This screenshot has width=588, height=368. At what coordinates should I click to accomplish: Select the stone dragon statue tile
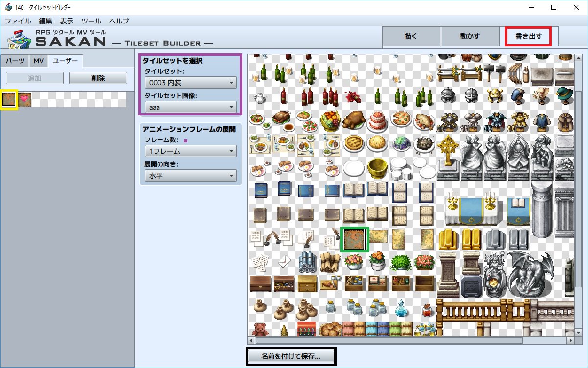pos(530,274)
